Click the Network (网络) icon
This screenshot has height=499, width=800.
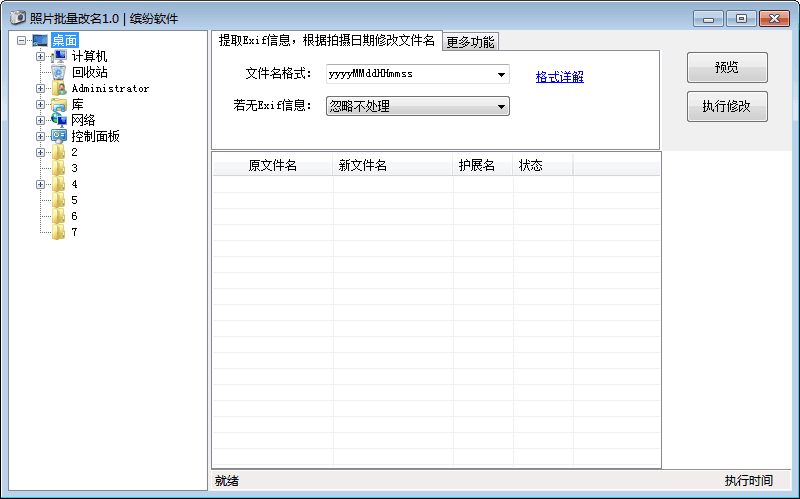click(58, 120)
